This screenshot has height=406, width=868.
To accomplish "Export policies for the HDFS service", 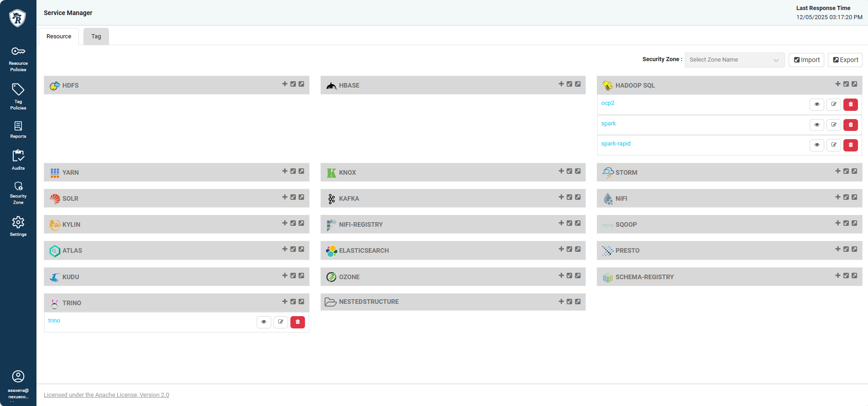I will [x=301, y=84].
